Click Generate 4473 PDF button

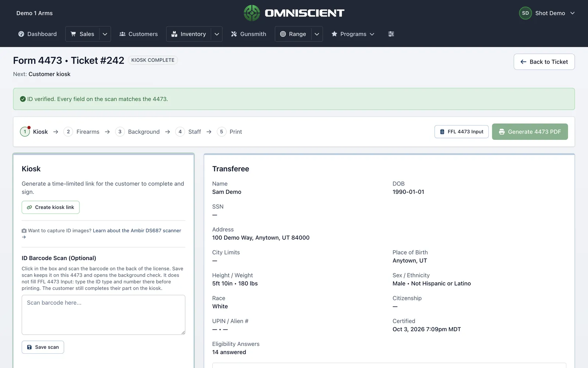530,132
